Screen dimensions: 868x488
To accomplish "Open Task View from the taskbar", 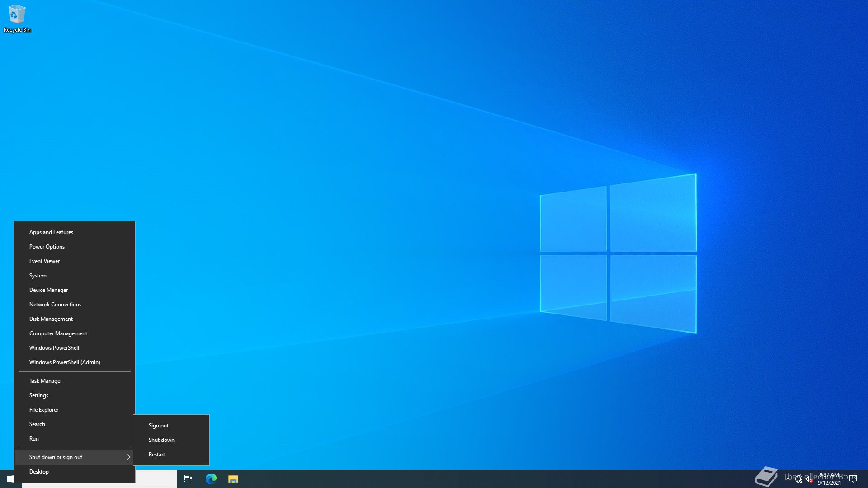I will 188,479.
